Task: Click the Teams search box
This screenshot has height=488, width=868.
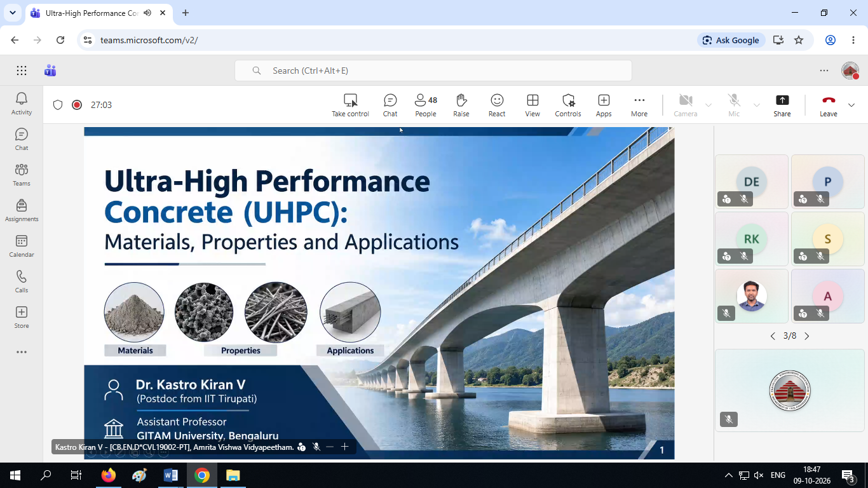Action: click(433, 71)
